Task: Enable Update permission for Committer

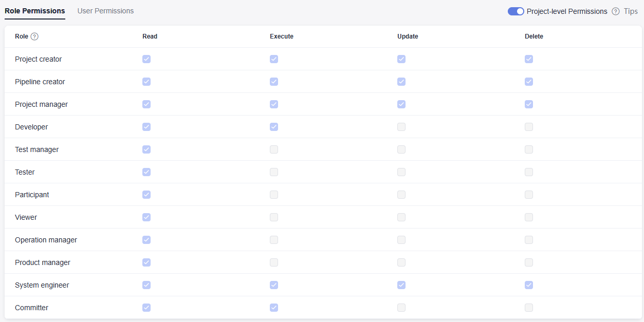Action: (401, 308)
